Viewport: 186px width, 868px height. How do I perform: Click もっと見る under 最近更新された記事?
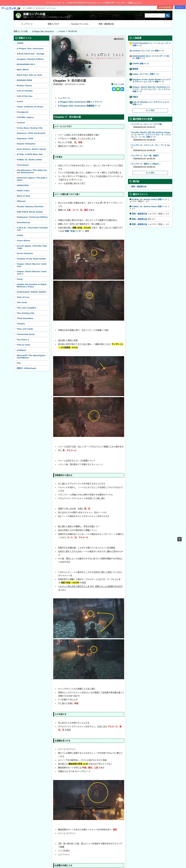[150, 173]
